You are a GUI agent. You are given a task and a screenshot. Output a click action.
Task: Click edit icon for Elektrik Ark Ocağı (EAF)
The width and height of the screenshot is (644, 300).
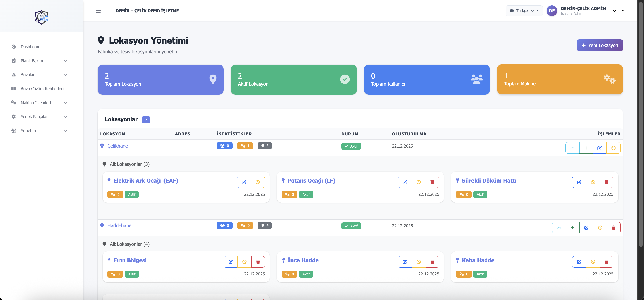(x=244, y=182)
